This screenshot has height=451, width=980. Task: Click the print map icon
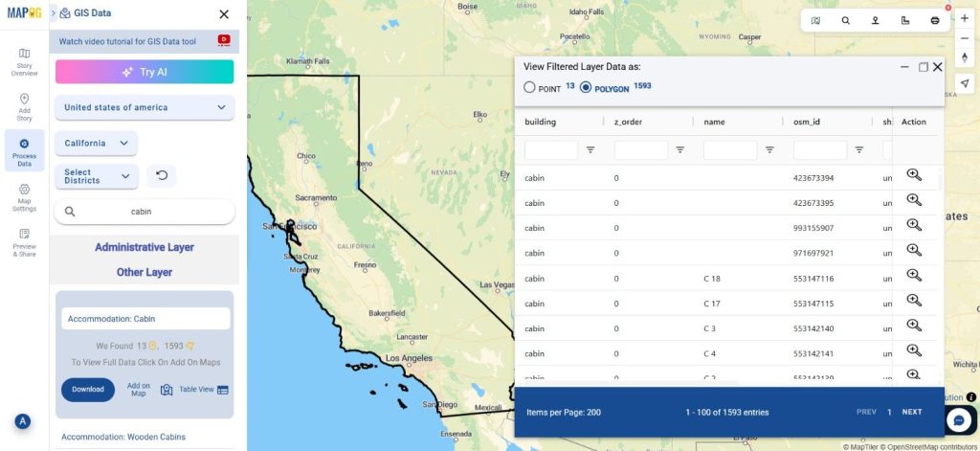click(x=935, y=20)
